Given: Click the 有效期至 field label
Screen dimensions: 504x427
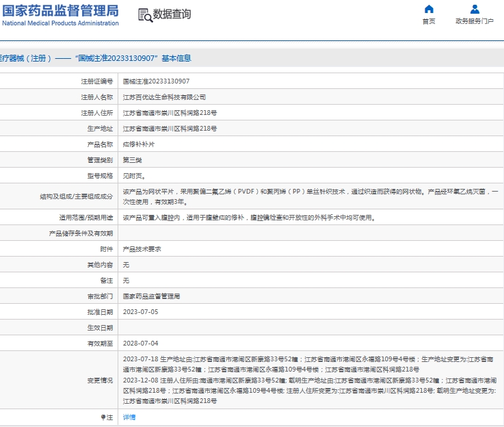Looking at the screenshot, I should (100, 344).
